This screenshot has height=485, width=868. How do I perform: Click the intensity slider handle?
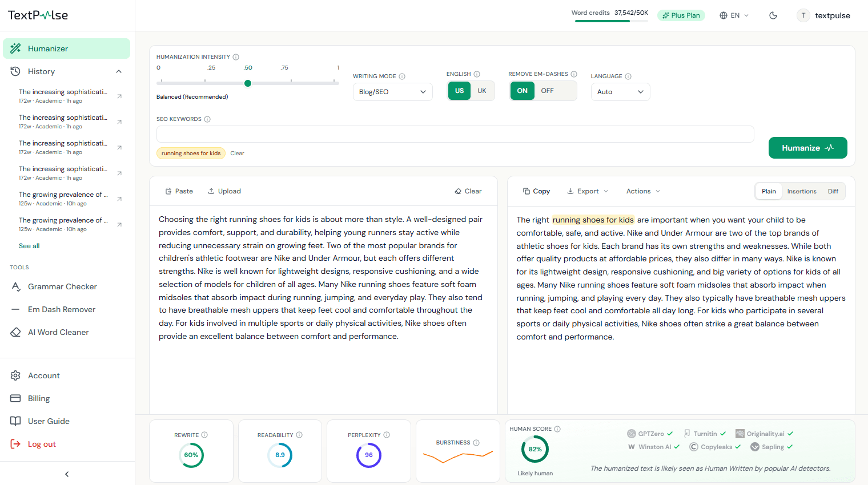click(x=248, y=83)
